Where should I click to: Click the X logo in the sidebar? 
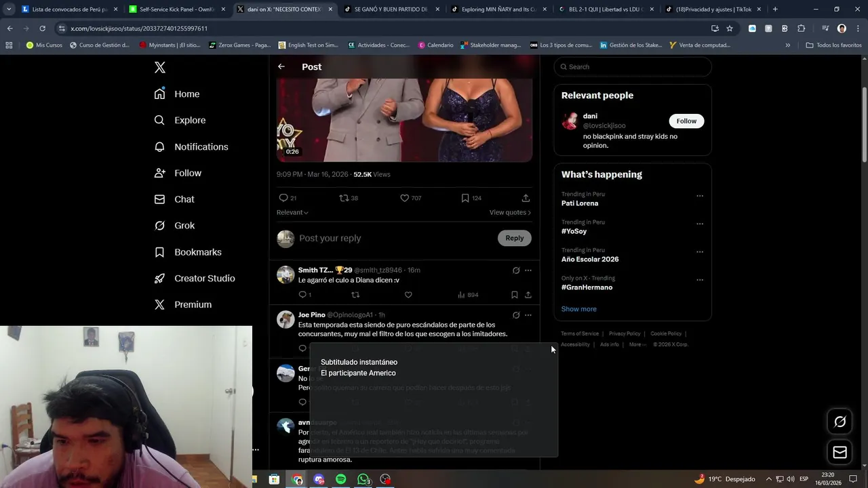160,67
